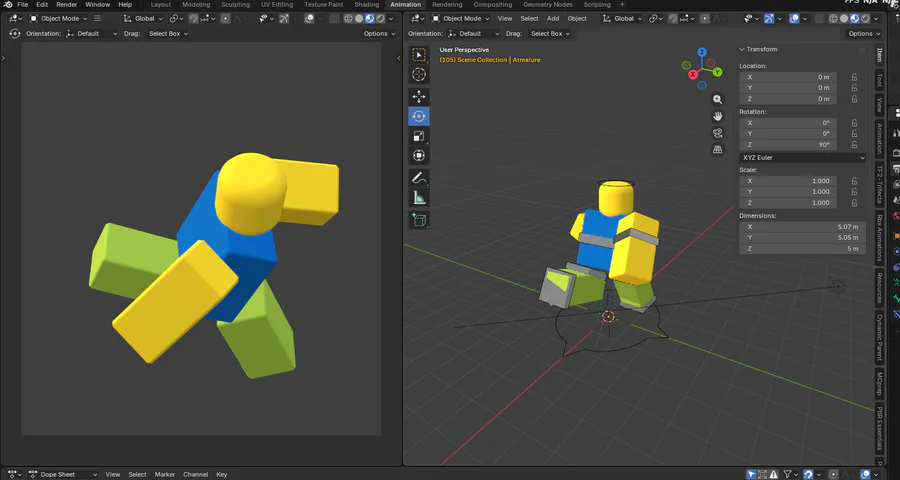Open the Object menu in viewport header

click(x=577, y=18)
